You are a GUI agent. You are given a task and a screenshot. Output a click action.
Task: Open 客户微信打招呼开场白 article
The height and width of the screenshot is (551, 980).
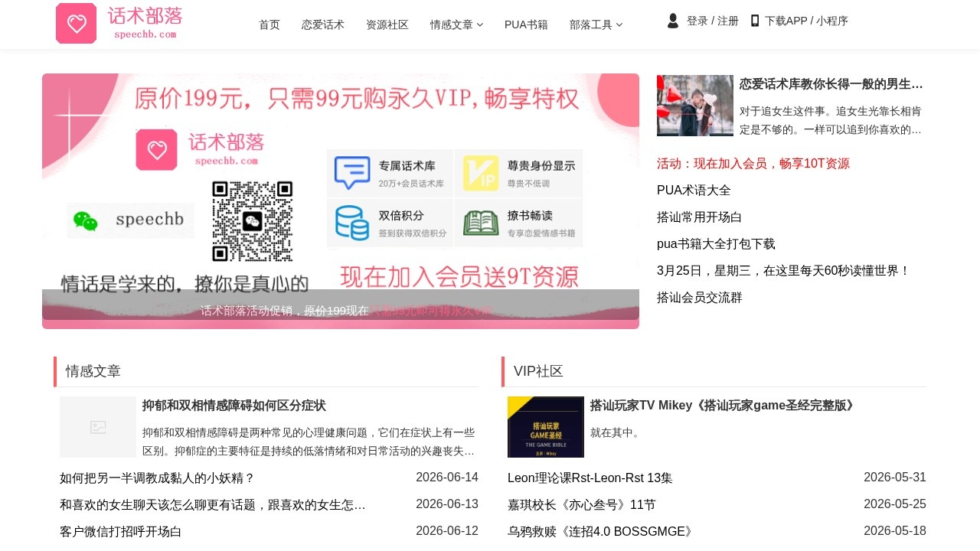point(120,532)
